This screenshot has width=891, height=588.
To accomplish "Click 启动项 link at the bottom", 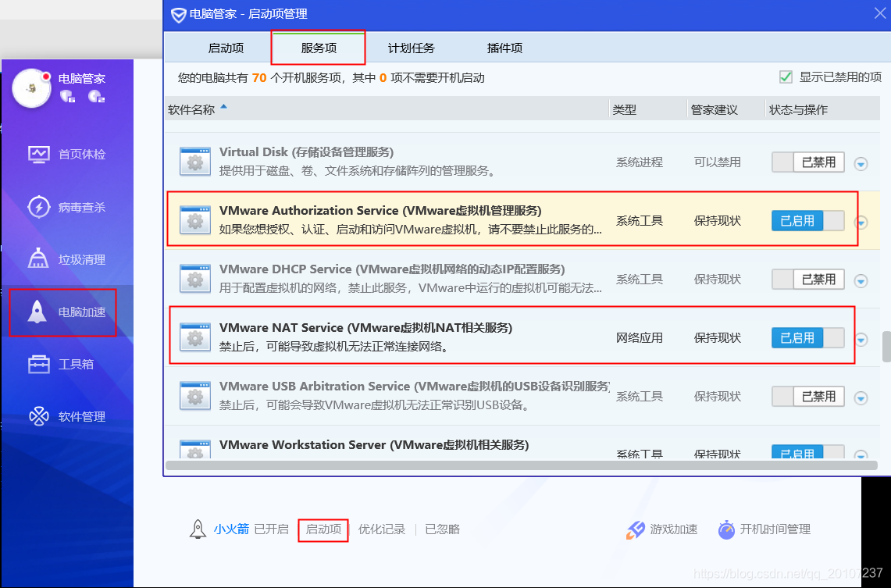I will point(323,529).
